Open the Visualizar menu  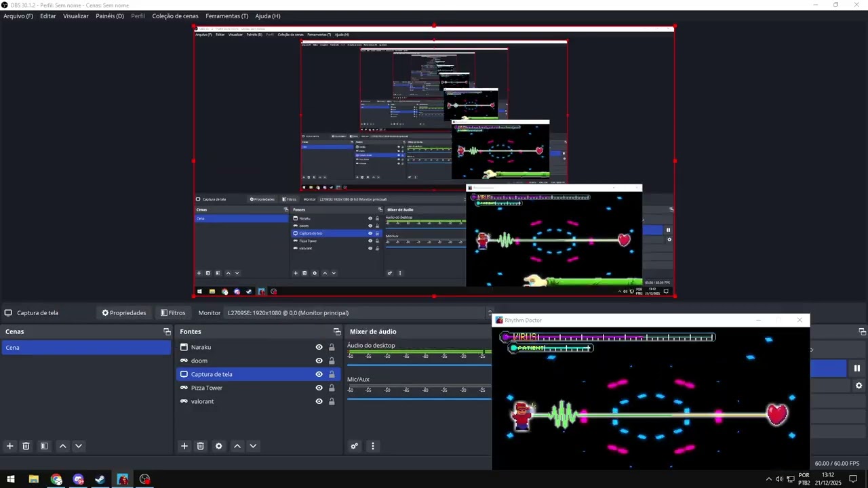pyautogui.click(x=76, y=16)
